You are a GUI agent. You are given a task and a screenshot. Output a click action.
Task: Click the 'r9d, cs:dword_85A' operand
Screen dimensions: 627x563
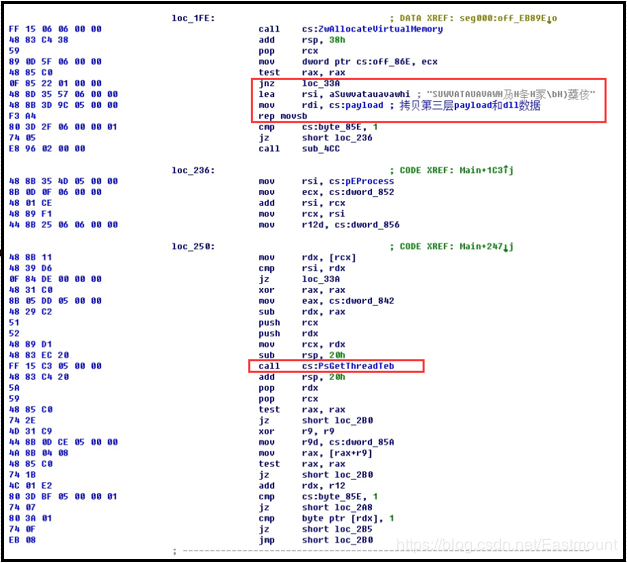pyautogui.click(x=348, y=442)
